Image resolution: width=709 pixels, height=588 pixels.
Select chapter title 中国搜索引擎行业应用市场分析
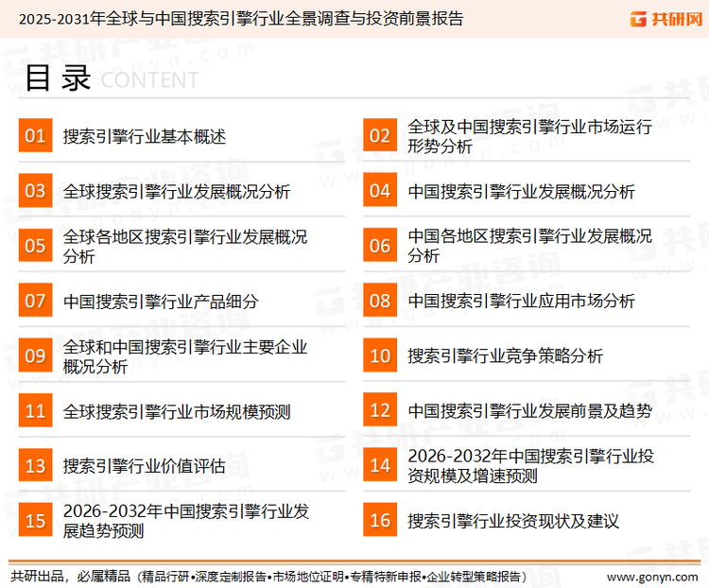pyautogui.click(x=521, y=301)
